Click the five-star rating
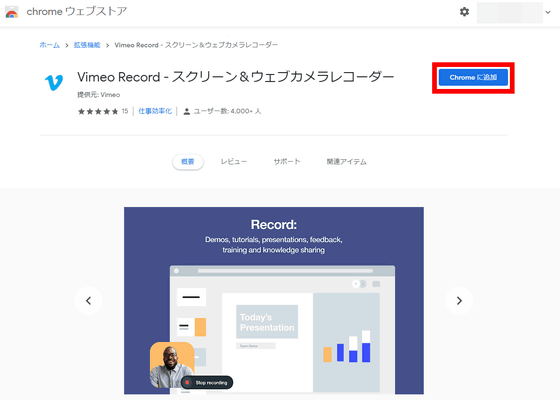This screenshot has height=400, width=560. 98,111
